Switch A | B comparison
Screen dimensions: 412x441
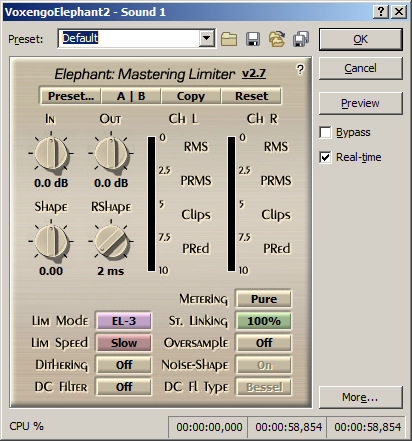(x=131, y=96)
